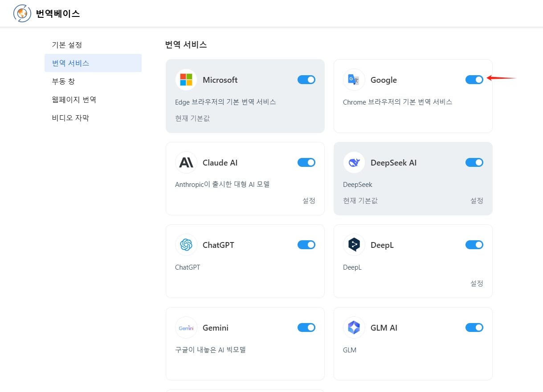Disable the Google translation service switch

(474, 80)
